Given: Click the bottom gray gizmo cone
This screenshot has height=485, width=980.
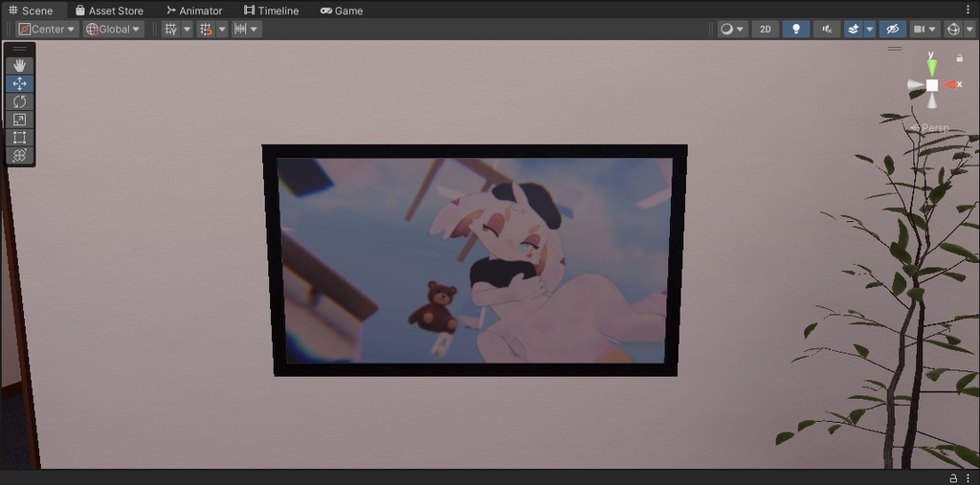Looking at the screenshot, I should click(x=932, y=101).
